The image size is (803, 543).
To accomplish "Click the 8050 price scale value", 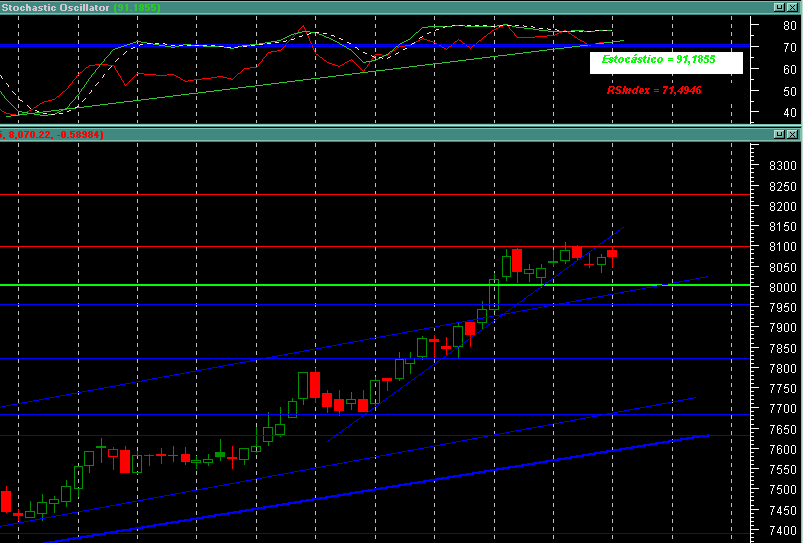I will coord(783,267).
